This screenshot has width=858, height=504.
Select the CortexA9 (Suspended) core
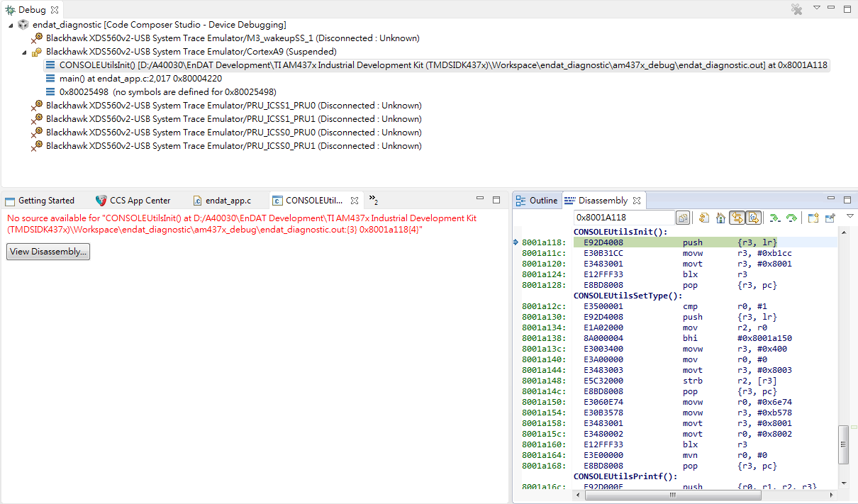191,52
